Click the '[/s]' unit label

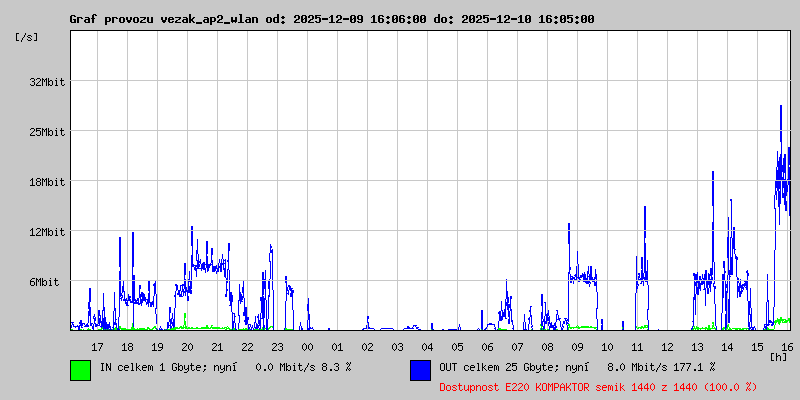point(27,37)
